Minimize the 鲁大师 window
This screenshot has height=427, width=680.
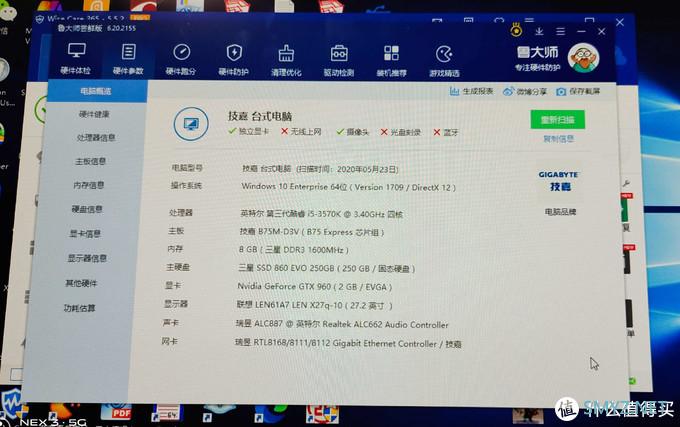(x=581, y=31)
